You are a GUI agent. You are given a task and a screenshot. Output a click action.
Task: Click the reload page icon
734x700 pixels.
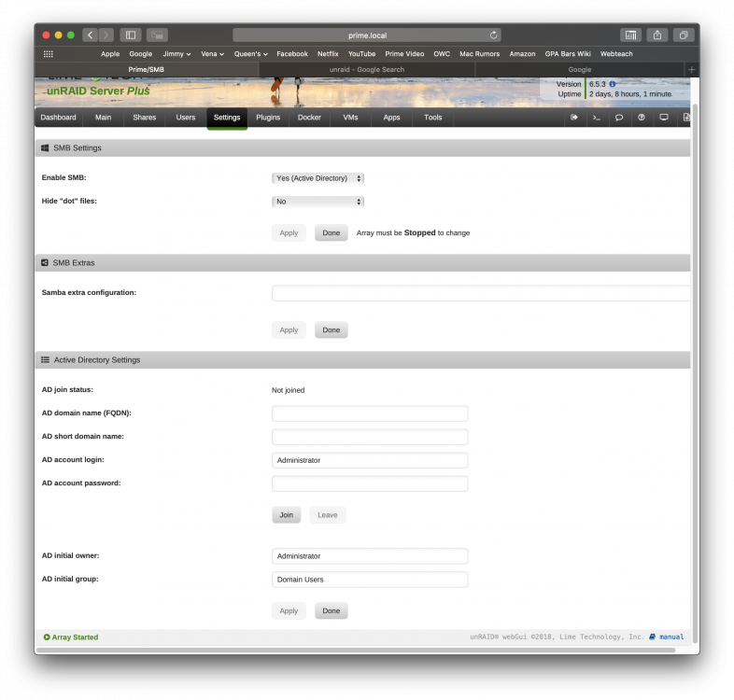(493, 35)
